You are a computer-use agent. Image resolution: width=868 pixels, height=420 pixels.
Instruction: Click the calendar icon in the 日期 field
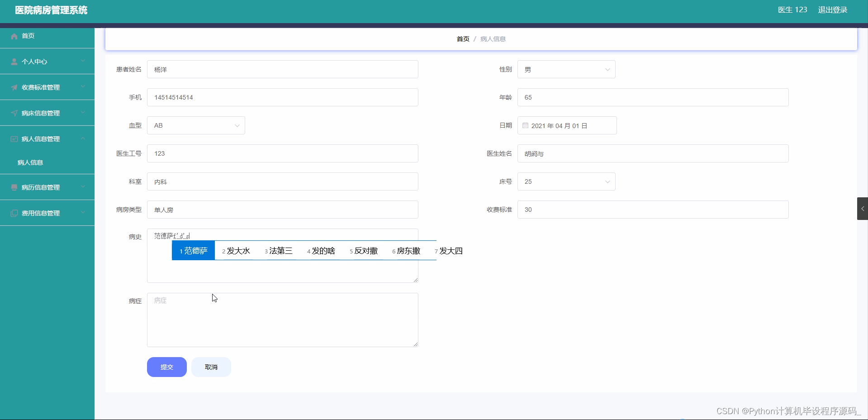[525, 125]
